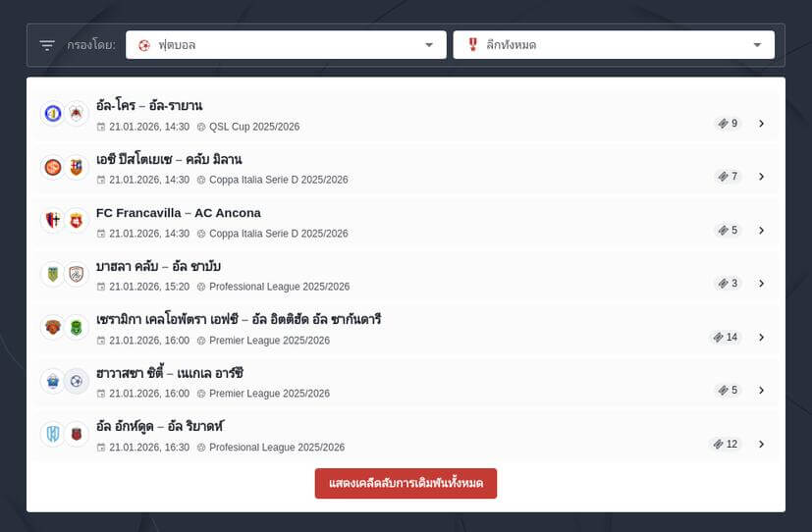Expand the FC Francavilla – AC Ancona chevron
This screenshot has width=812, height=532.
click(761, 231)
